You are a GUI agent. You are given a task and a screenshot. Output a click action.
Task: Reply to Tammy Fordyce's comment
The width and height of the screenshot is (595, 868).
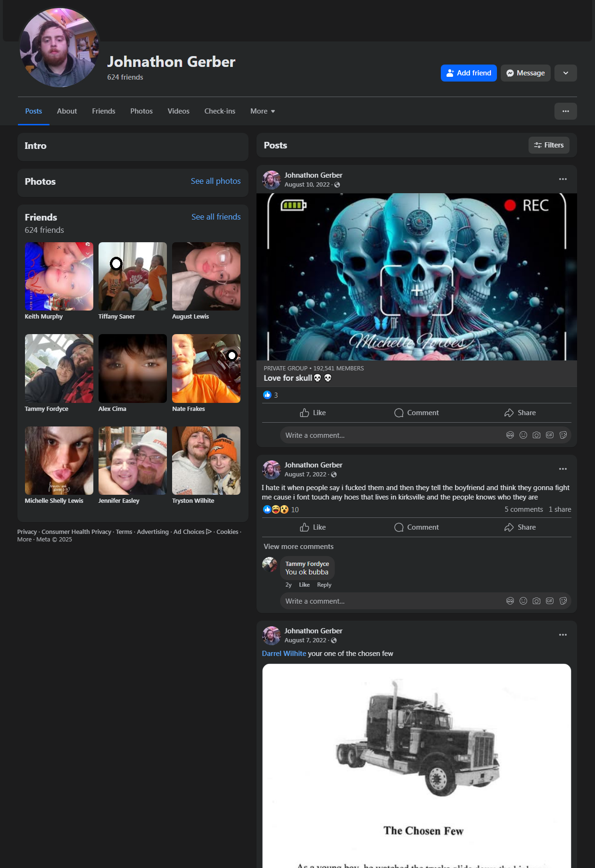click(x=324, y=585)
